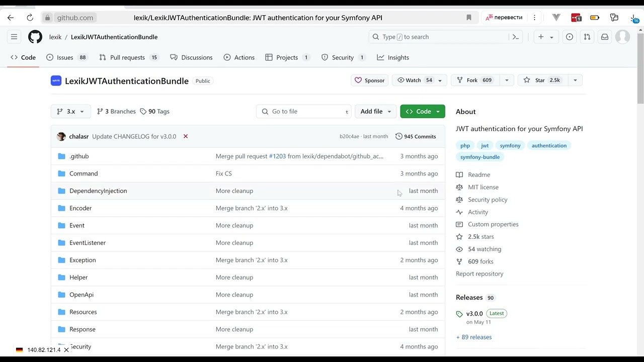The width and height of the screenshot is (644, 362).
Task: Open the DependencyInjection folder
Action: click(98, 191)
